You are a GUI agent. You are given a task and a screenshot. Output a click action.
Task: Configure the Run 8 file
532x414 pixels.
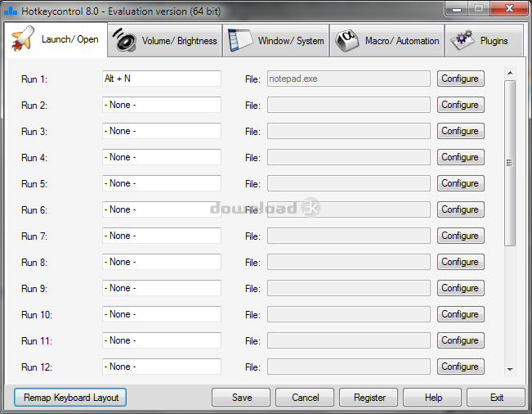coord(460,262)
